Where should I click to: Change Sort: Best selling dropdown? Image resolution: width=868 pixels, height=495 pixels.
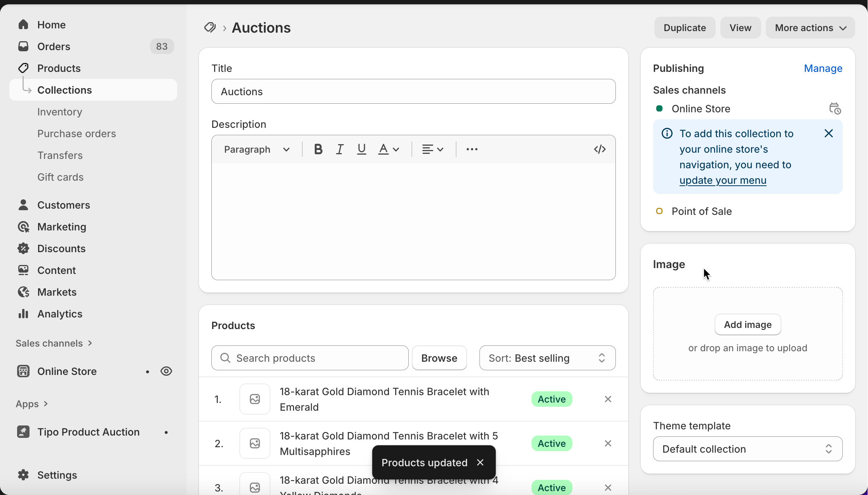(x=547, y=358)
